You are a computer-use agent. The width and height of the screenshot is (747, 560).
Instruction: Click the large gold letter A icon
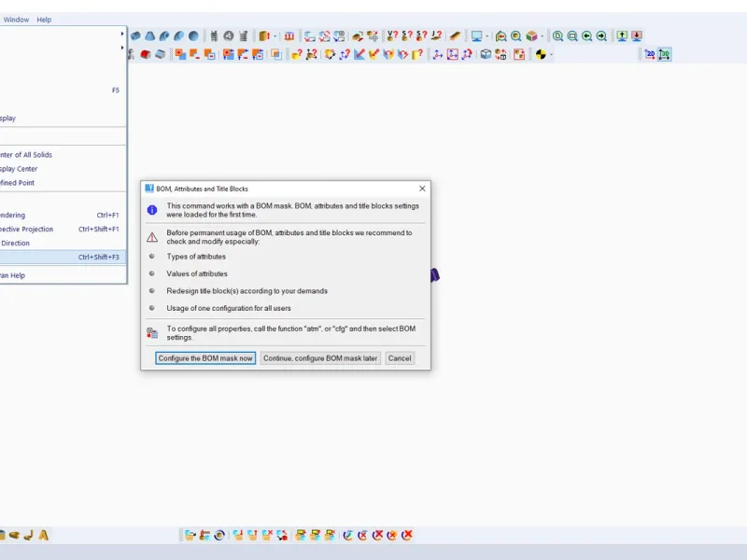(x=43, y=535)
